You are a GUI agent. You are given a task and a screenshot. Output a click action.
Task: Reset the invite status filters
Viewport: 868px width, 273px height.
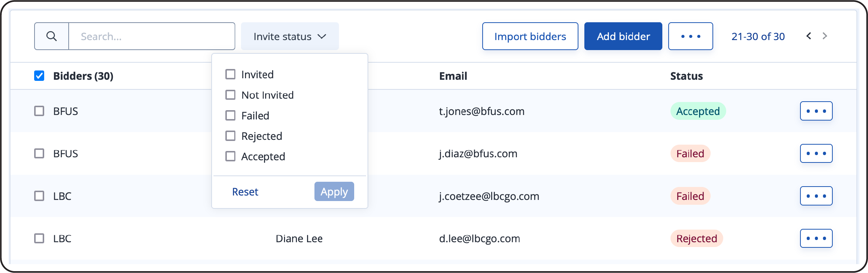point(245,192)
